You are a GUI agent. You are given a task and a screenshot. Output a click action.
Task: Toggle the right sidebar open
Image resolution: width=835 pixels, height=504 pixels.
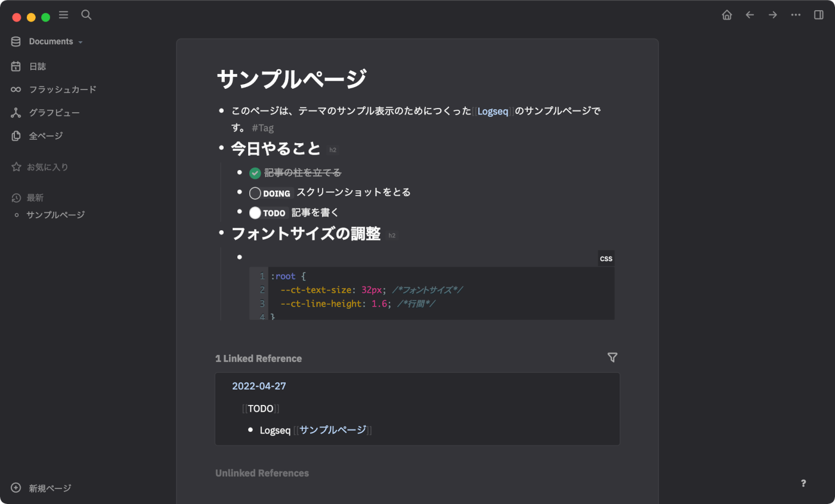pos(818,14)
